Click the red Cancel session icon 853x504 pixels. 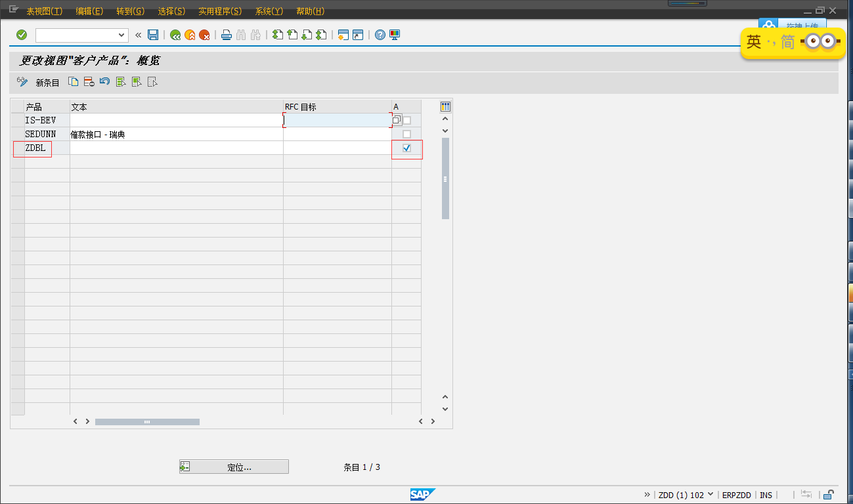(x=204, y=35)
